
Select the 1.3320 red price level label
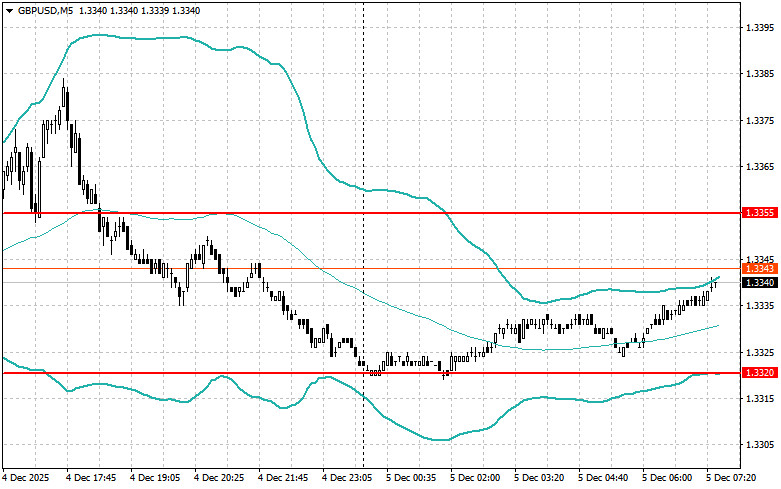point(760,373)
